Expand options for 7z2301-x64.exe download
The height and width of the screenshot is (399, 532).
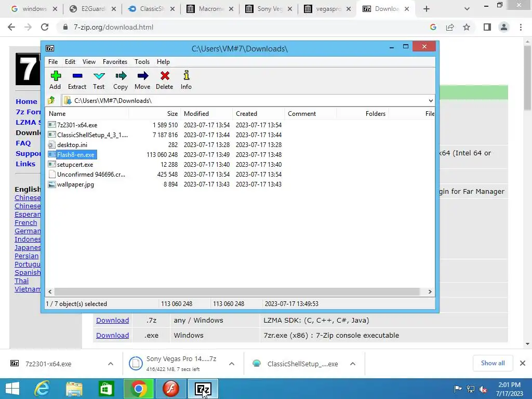pyautogui.click(x=111, y=364)
